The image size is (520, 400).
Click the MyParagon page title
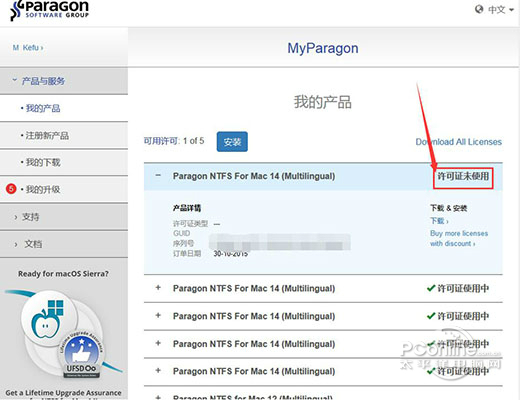323,48
